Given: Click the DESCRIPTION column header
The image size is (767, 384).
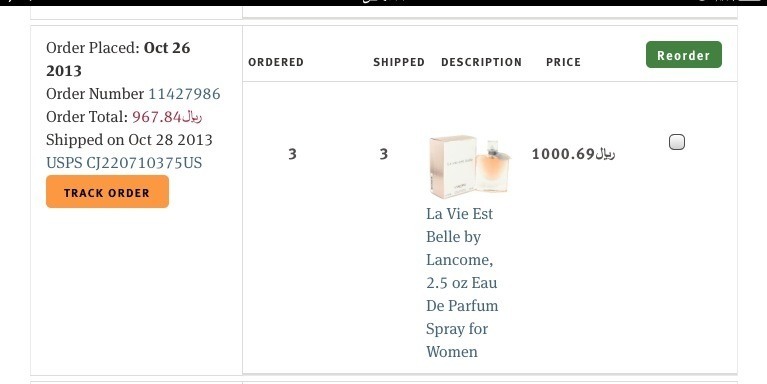Looking at the screenshot, I should tap(481, 62).
